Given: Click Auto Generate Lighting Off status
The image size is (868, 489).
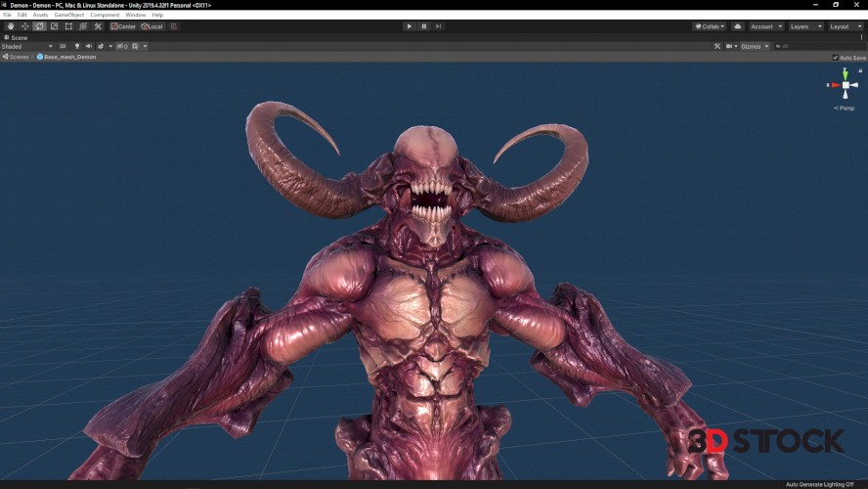Looking at the screenshot, I should (x=820, y=484).
